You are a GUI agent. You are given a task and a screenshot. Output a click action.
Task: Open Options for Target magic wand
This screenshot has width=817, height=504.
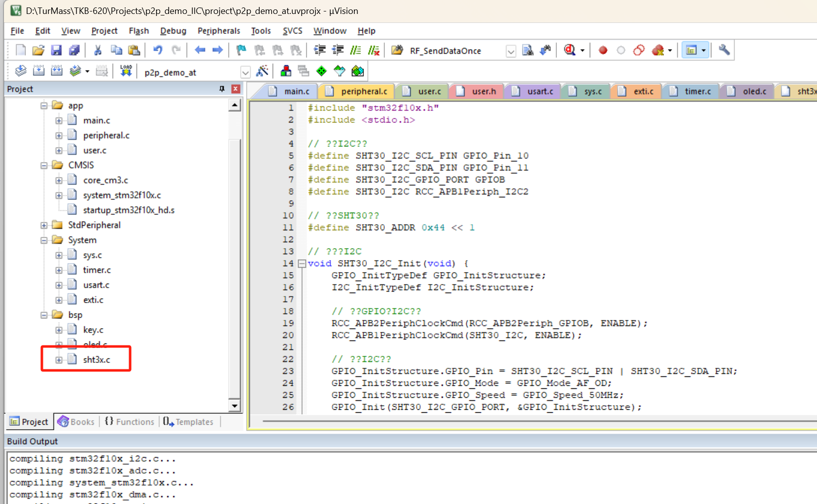click(262, 71)
